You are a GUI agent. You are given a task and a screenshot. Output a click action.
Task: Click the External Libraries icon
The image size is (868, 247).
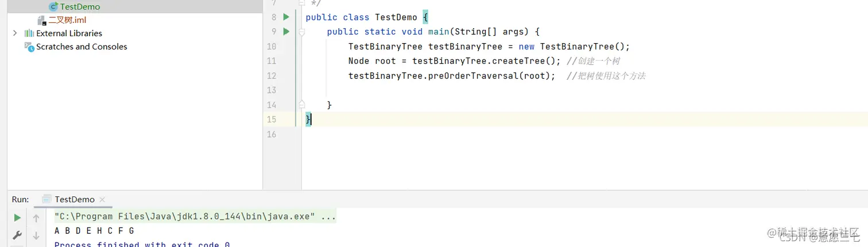pos(29,33)
